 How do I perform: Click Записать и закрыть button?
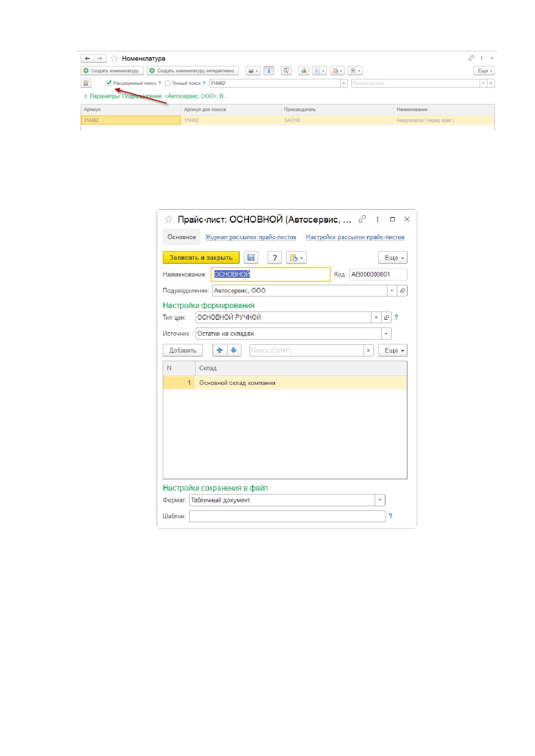click(x=201, y=258)
